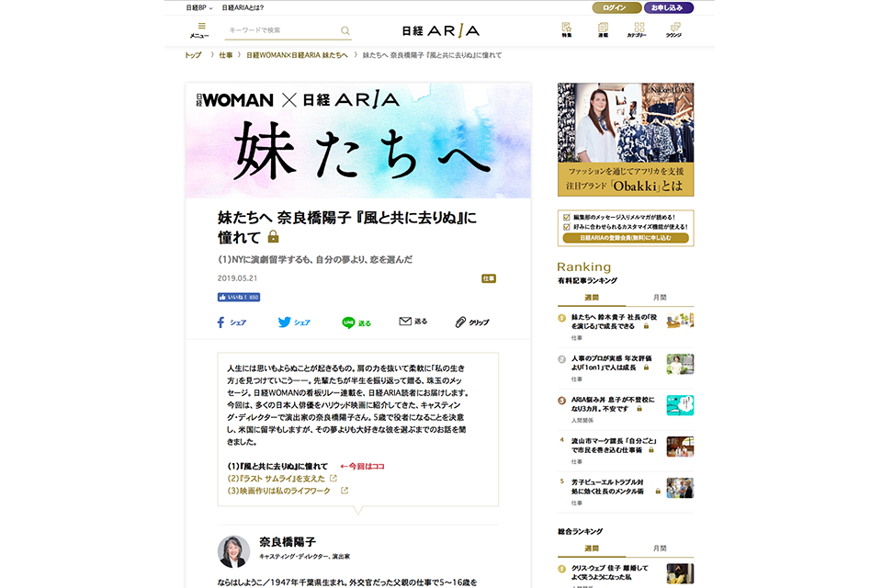Click the 妹たちへ series banner image
Screen dimensions: 882x588
(358, 141)
